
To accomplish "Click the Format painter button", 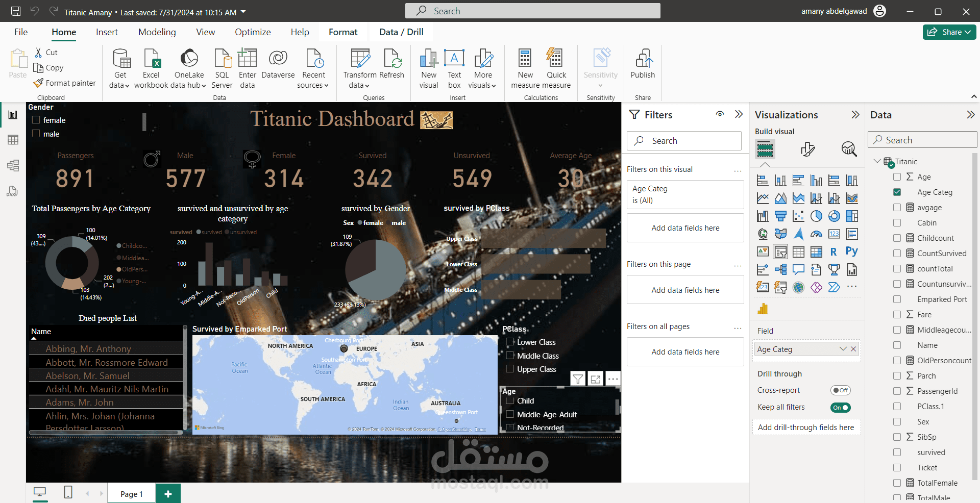I will point(65,83).
